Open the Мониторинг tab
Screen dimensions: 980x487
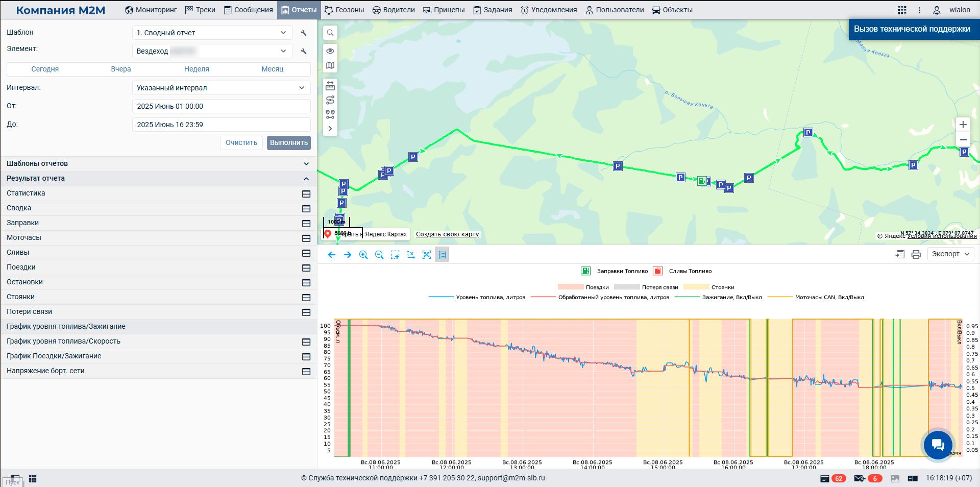(151, 10)
